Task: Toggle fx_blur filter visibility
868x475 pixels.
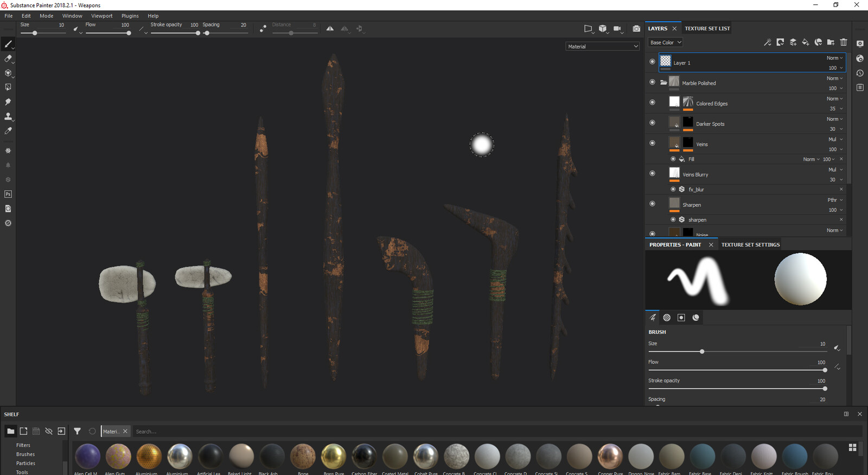Action: point(673,189)
